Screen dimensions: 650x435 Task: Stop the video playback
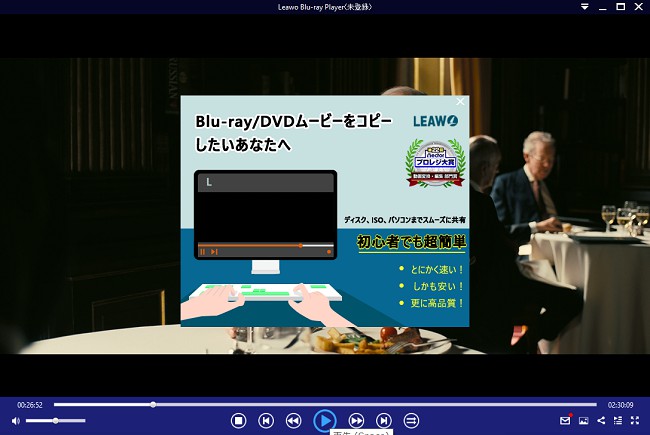pos(238,421)
